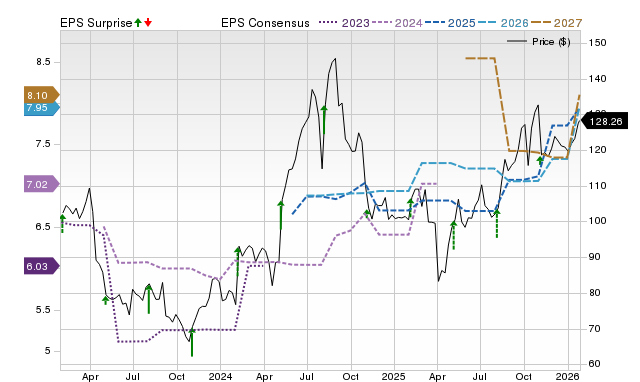Screen dimensions: 640x382
Task: Select the 2024 EPS consensus legend entry
Action: point(397,23)
